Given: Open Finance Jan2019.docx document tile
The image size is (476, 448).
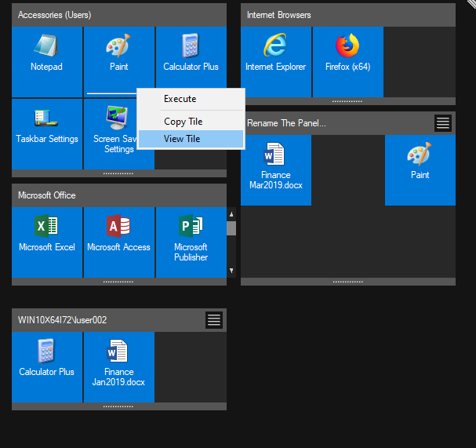Looking at the screenshot, I should [118, 363].
